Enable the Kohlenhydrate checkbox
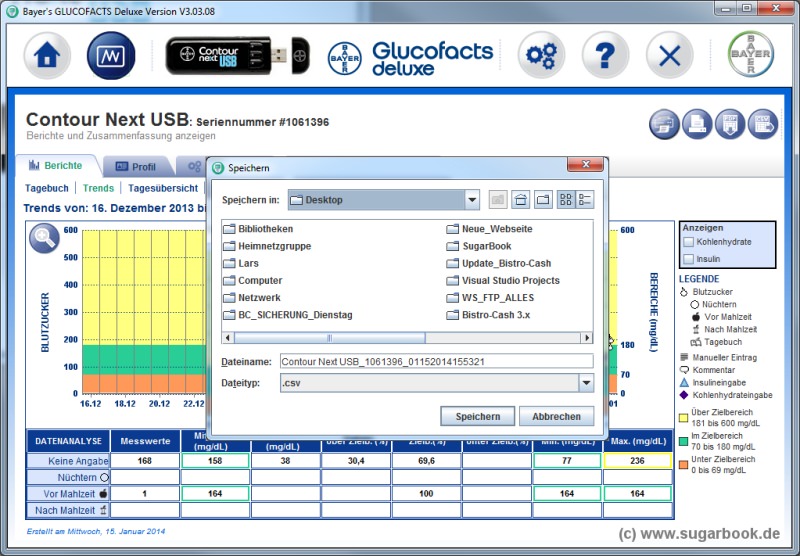The width and height of the screenshot is (800, 556). coord(689,242)
